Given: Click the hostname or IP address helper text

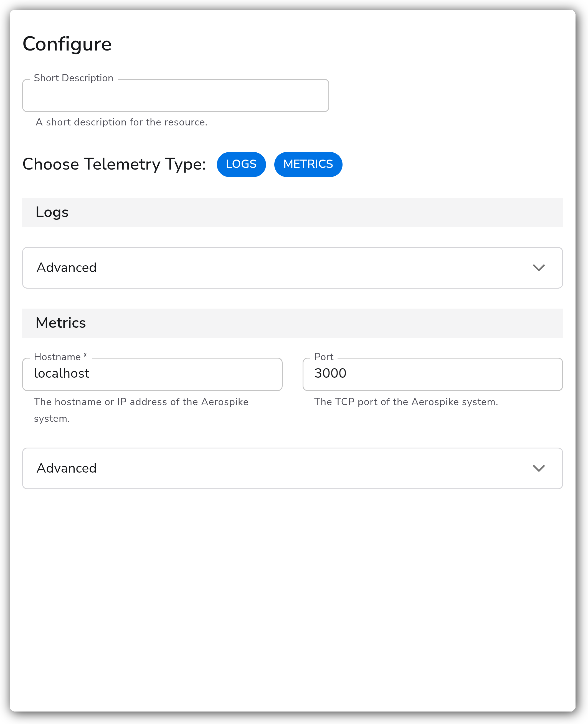Looking at the screenshot, I should tap(141, 410).
